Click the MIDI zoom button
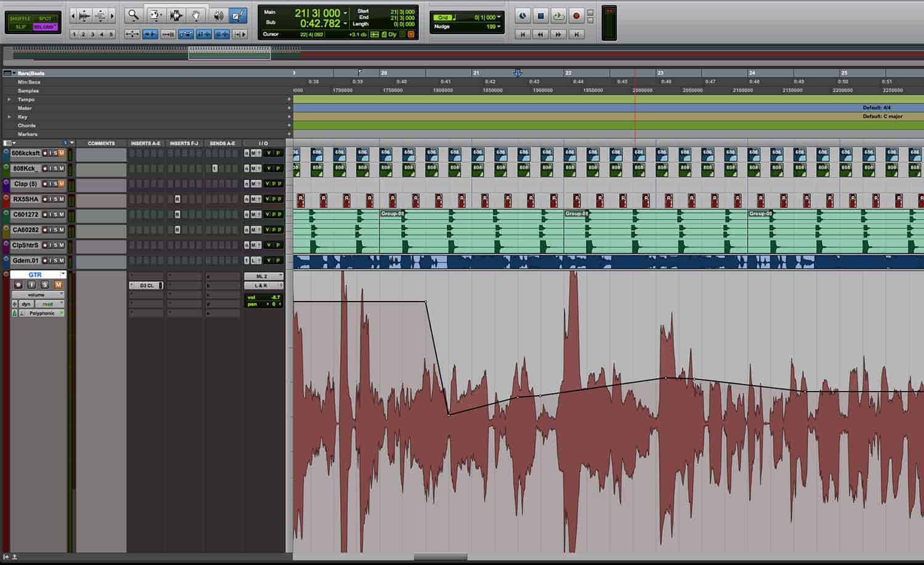The width and height of the screenshot is (924, 565). [x=100, y=16]
